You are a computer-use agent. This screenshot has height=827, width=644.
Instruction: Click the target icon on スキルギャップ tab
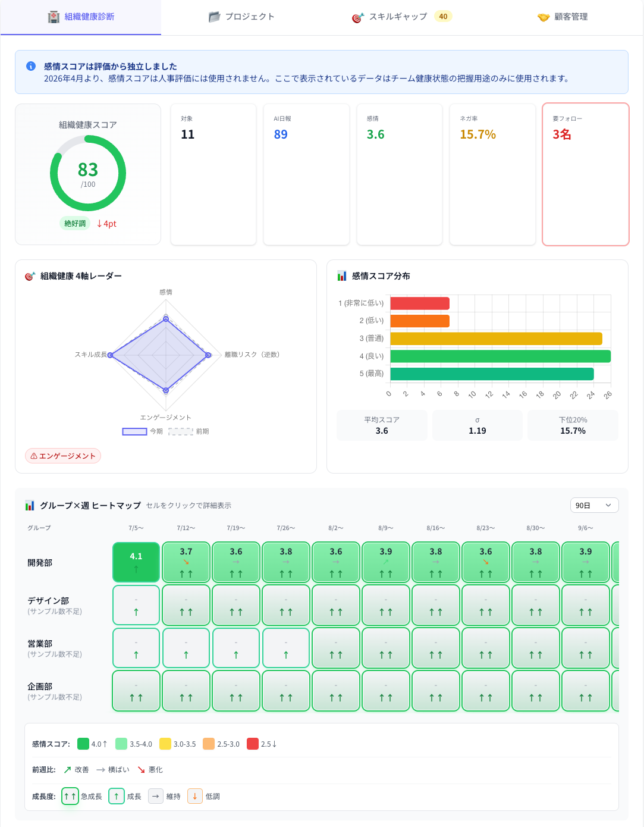coord(357,18)
